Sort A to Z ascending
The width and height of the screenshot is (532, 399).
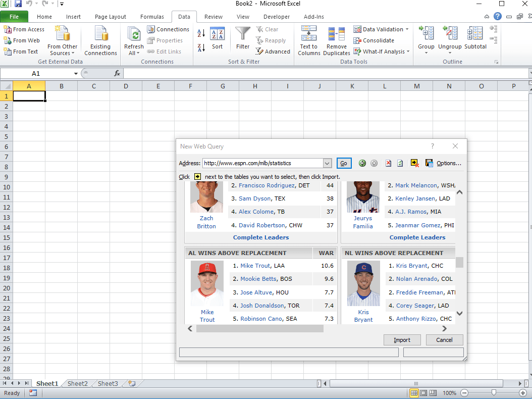(x=201, y=33)
